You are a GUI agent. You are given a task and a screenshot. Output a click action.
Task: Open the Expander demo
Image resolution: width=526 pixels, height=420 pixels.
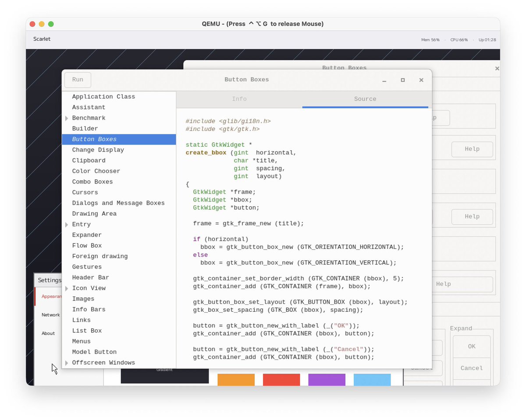click(119, 235)
